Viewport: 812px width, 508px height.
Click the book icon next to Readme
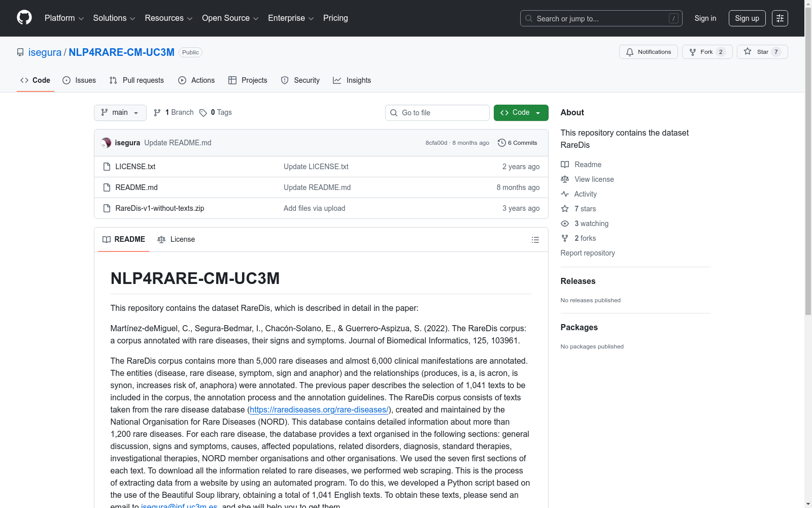[x=565, y=165]
